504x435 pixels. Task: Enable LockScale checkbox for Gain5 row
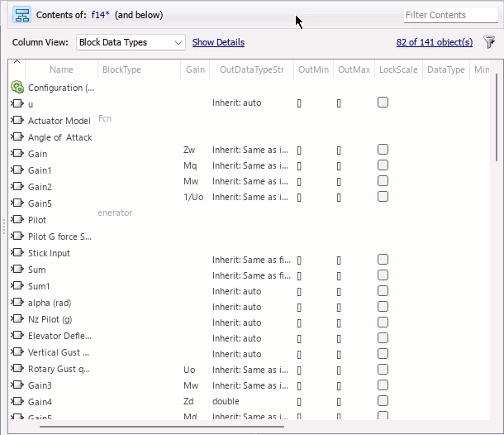[383, 197]
